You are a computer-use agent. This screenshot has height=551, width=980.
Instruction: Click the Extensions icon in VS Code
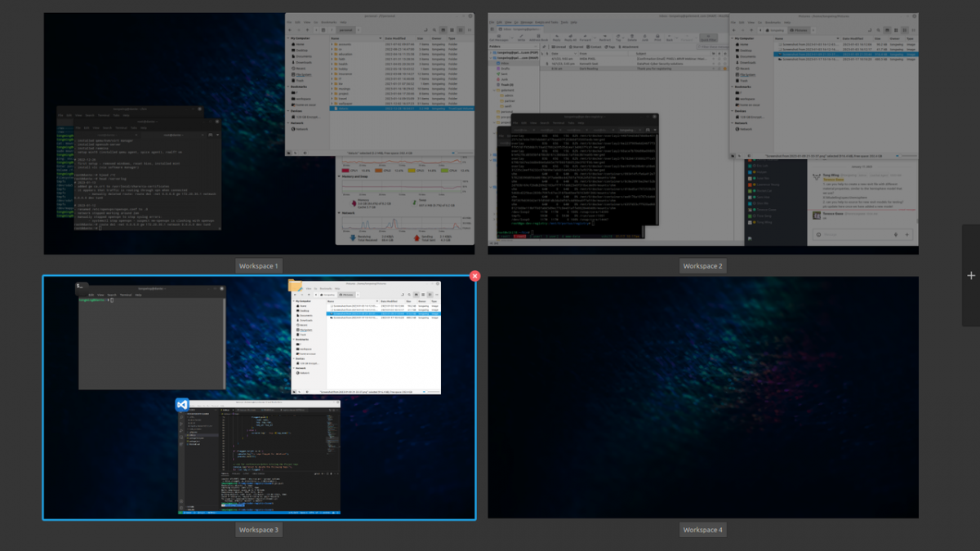[x=181, y=438]
